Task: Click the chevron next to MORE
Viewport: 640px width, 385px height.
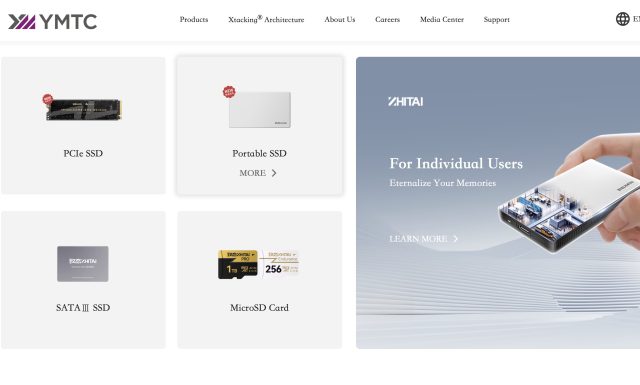Action: 274,173
